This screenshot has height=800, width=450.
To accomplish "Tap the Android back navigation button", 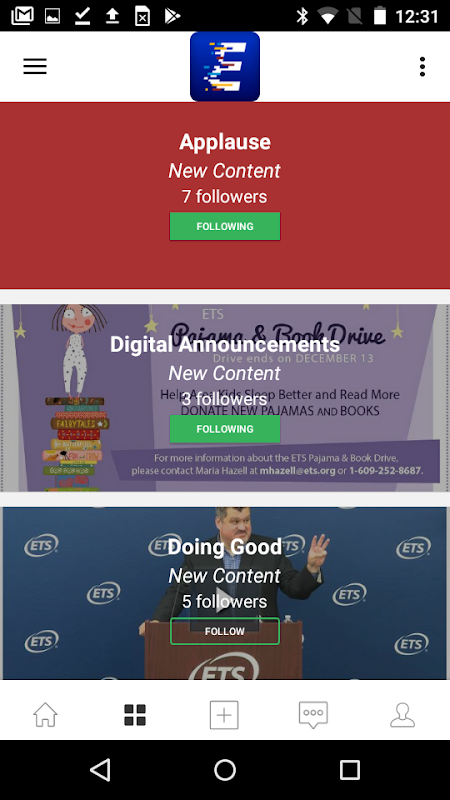I will point(100,769).
